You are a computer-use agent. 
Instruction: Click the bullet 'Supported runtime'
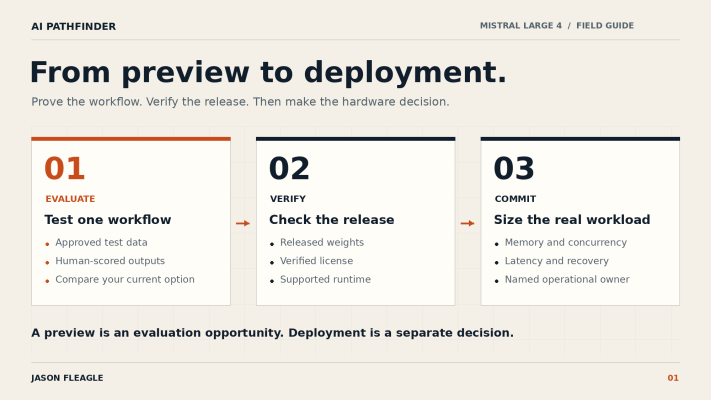coord(325,280)
